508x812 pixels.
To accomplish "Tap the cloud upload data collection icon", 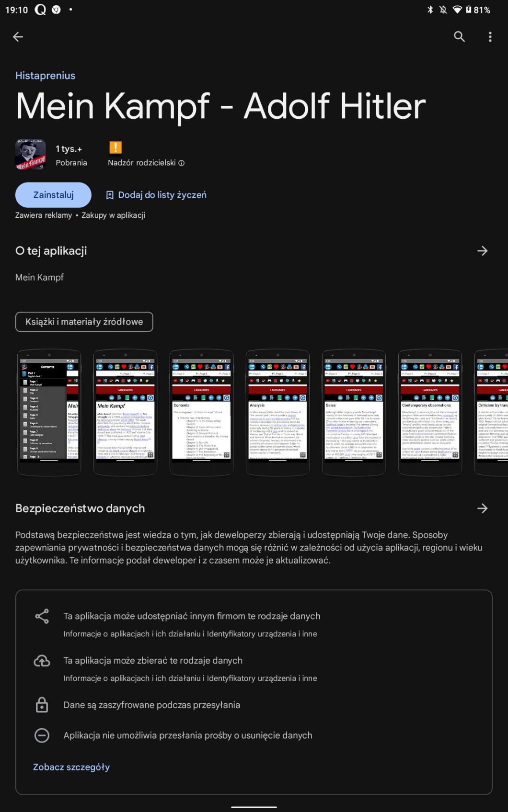I will [x=42, y=661].
